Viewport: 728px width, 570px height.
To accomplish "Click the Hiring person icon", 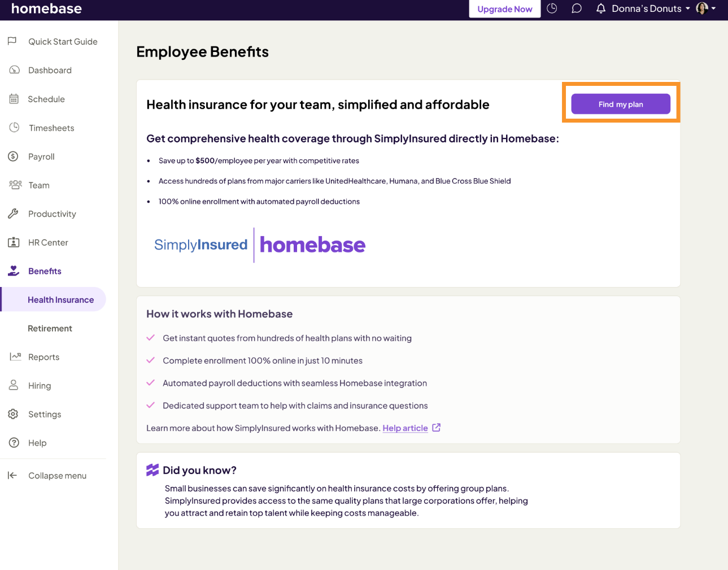I will [x=14, y=385].
